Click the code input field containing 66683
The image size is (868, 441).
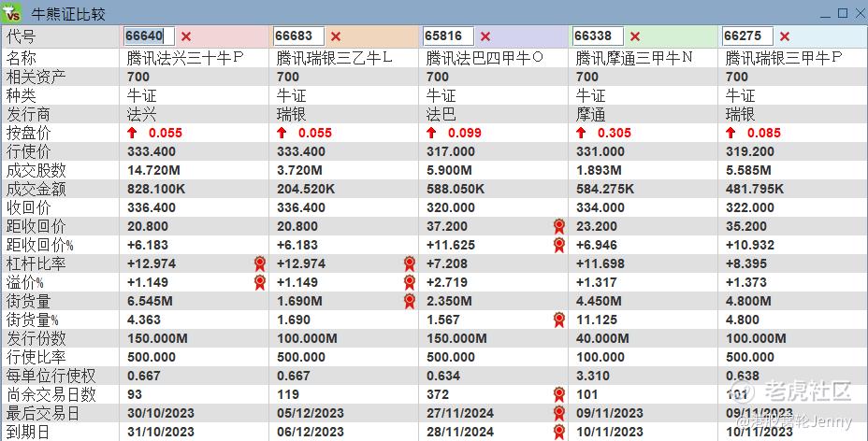pyautogui.click(x=298, y=36)
